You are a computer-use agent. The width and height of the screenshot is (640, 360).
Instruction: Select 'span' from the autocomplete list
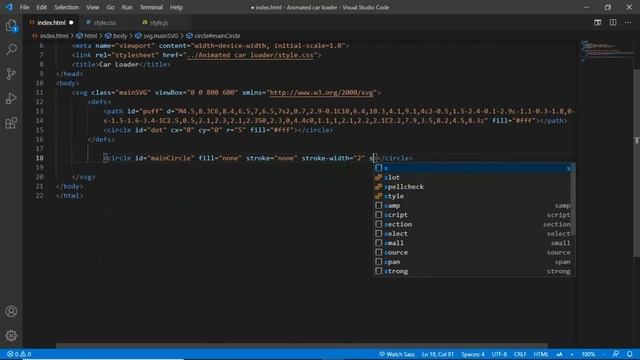click(x=473, y=262)
